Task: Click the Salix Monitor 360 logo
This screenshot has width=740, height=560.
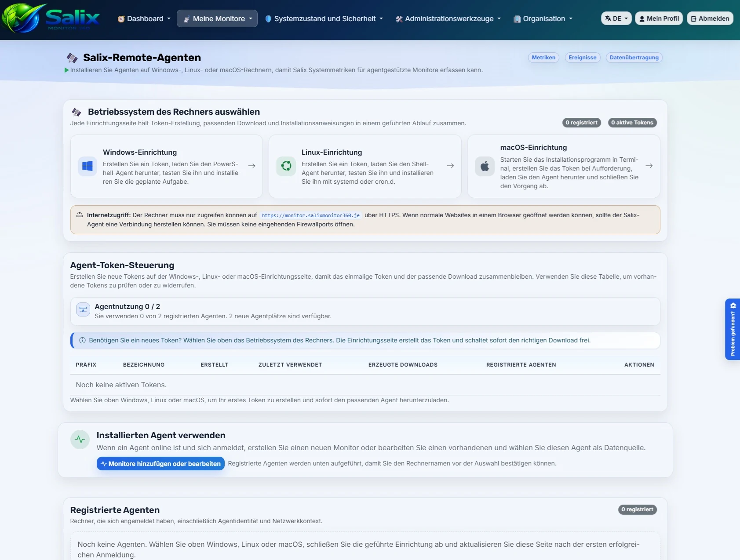Action: [51, 18]
